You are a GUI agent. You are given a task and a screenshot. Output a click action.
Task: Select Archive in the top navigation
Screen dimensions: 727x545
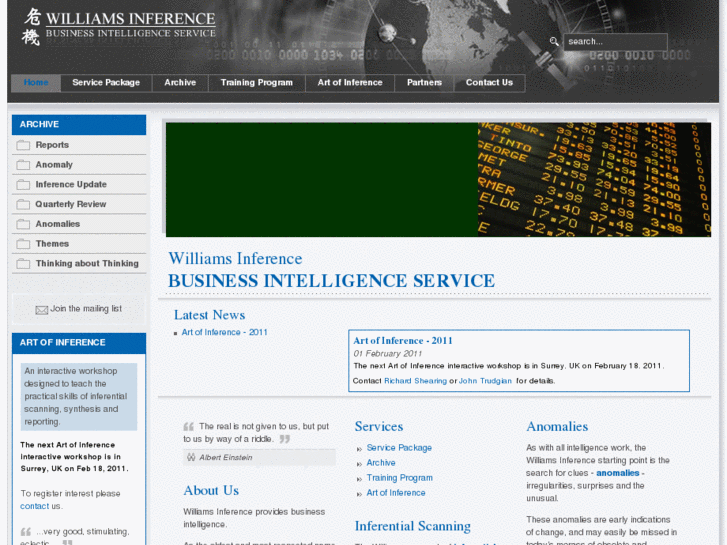(180, 83)
